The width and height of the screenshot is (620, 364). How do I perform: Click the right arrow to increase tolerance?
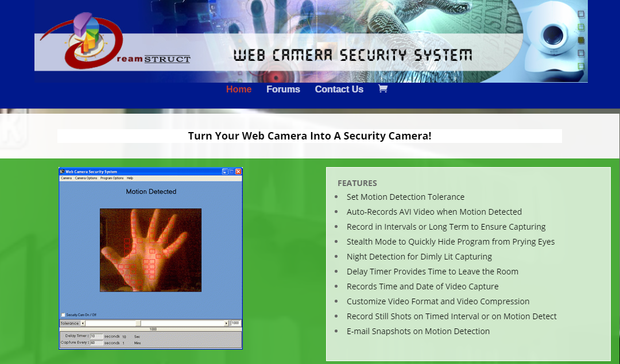tap(226, 322)
